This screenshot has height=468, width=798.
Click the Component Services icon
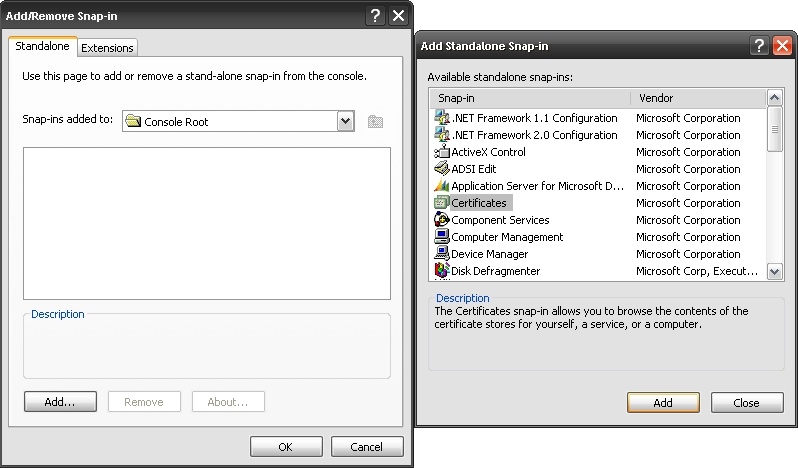pos(442,220)
